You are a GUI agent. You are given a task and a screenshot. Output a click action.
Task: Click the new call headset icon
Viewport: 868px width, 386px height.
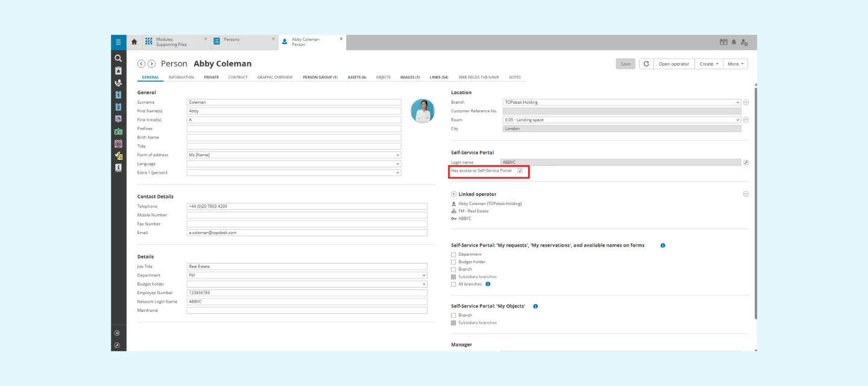(118, 83)
